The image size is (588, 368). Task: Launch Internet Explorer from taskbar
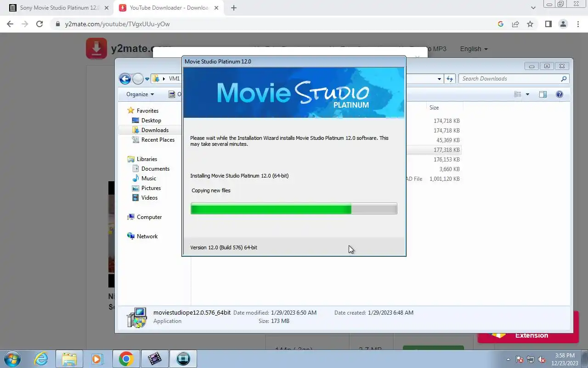click(x=41, y=359)
